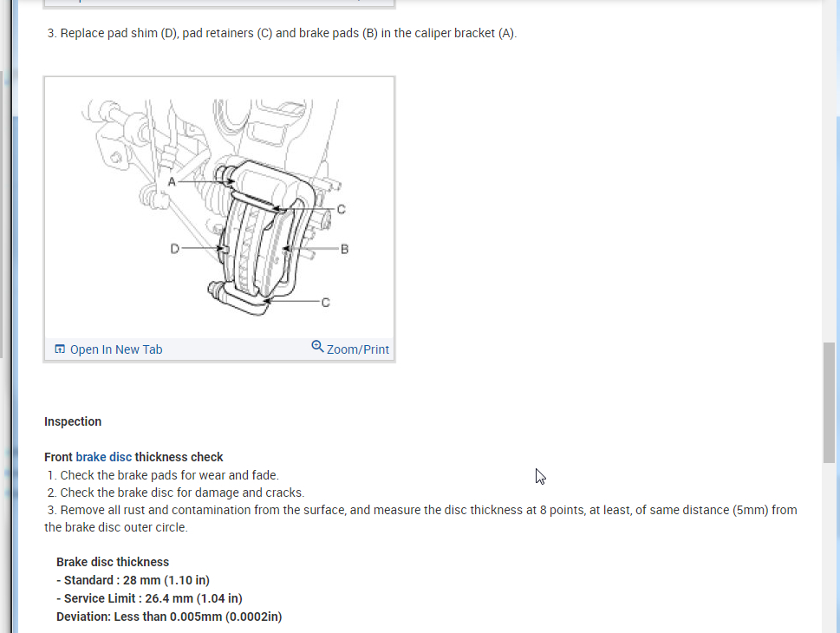Click the Standard 28 mm thickness line
Screen dimensions: 840x633
(x=133, y=580)
